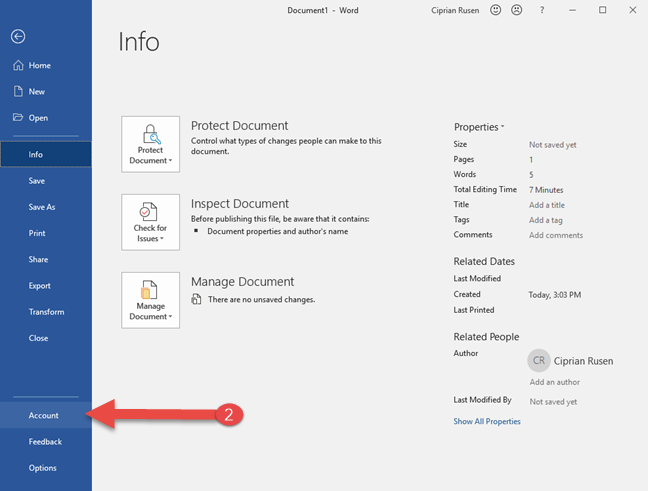Click Show All Properties link
The width and height of the screenshot is (648, 491).
(x=487, y=421)
